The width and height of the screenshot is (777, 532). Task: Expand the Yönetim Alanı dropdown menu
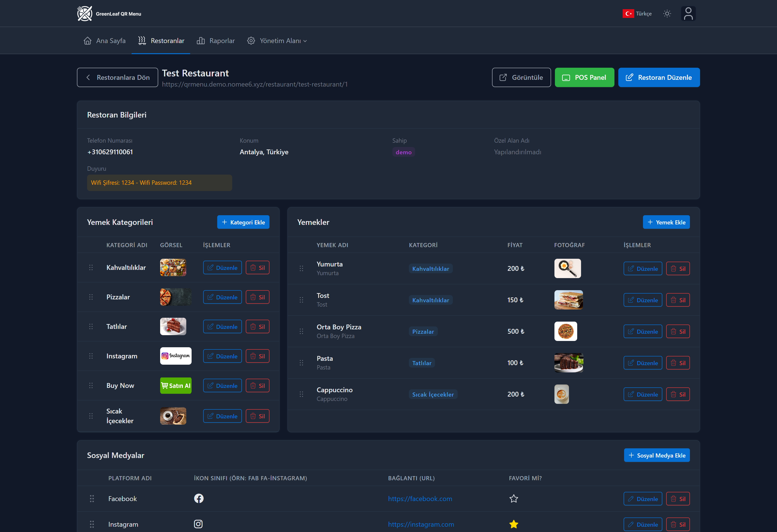pos(277,41)
